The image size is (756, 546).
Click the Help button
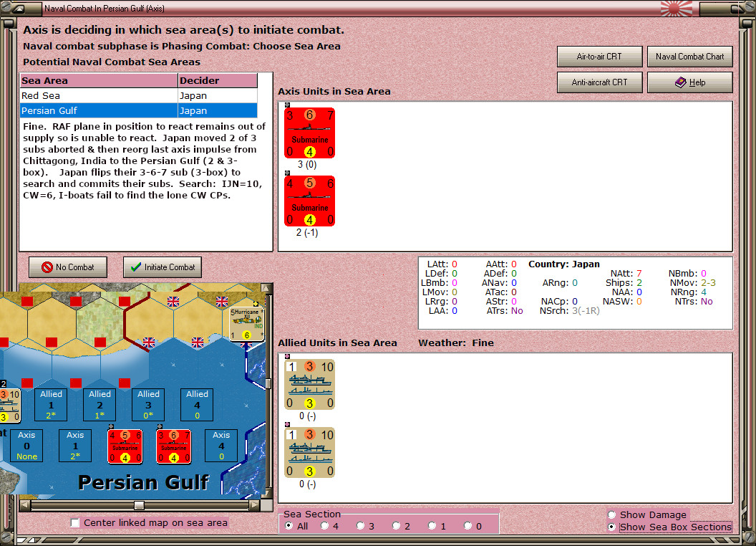(689, 82)
